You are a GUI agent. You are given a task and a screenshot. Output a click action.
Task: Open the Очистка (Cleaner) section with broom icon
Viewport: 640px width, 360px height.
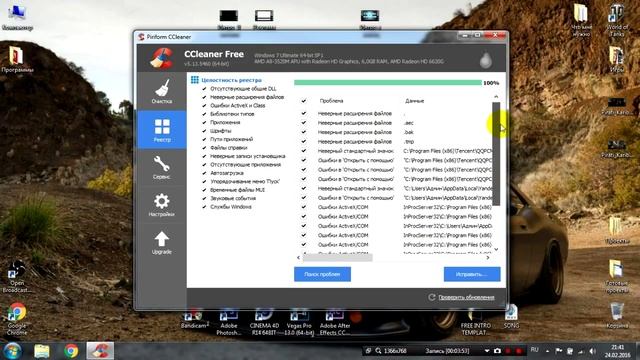coord(162,91)
